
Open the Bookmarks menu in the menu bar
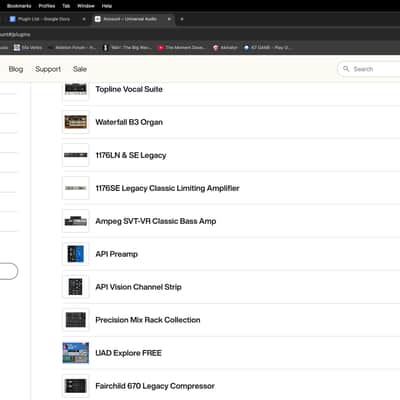(x=19, y=6)
